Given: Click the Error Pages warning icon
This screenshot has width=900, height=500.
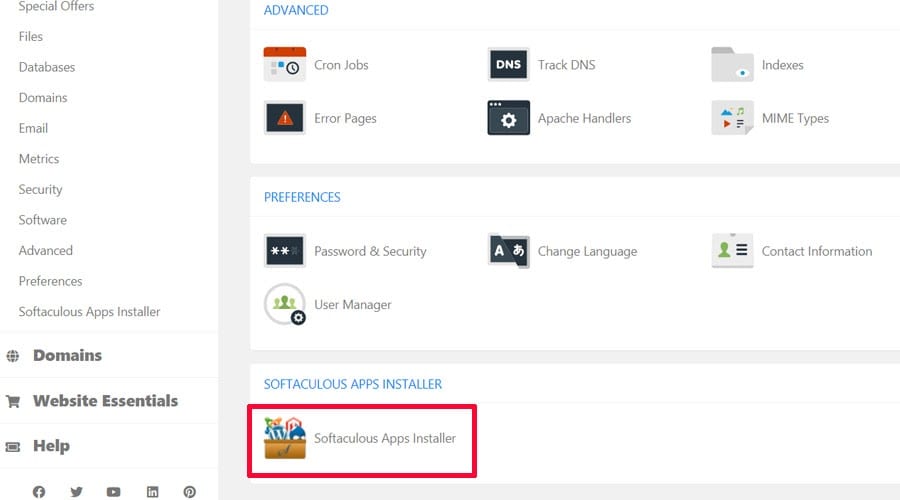Looking at the screenshot, I should click(x=285, y=118).
